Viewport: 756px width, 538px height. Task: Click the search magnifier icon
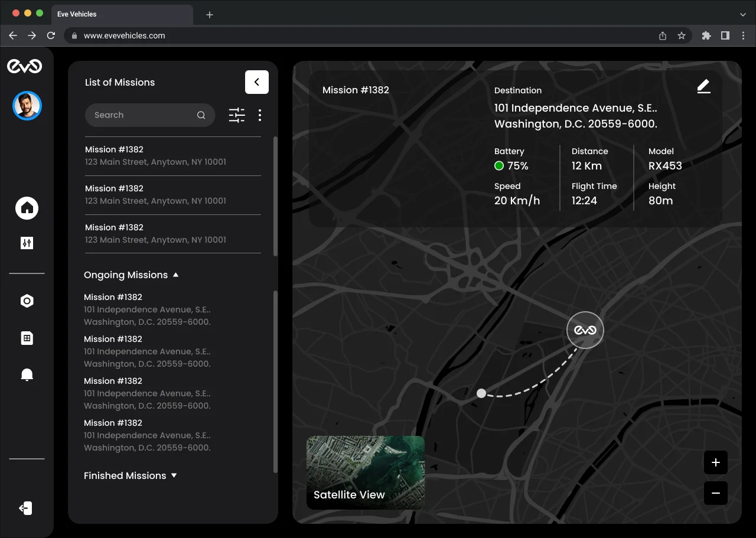[201, 115]
